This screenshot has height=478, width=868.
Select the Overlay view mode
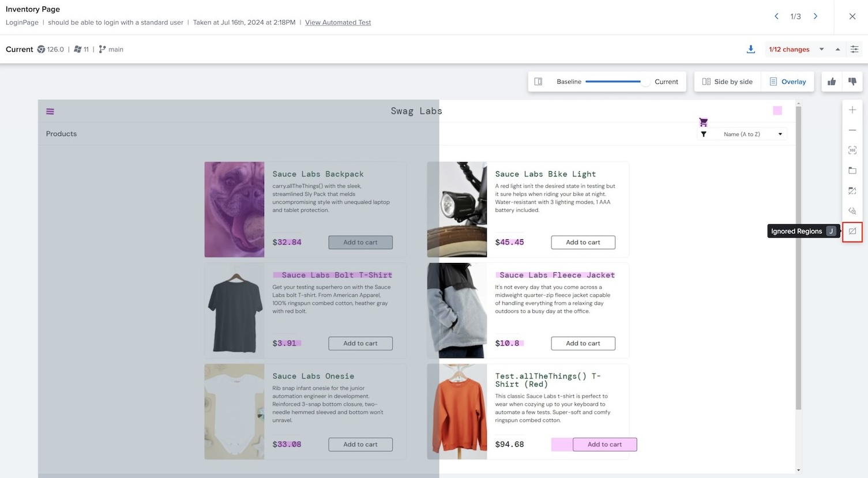pyautogui.click(x=788, y=82)
